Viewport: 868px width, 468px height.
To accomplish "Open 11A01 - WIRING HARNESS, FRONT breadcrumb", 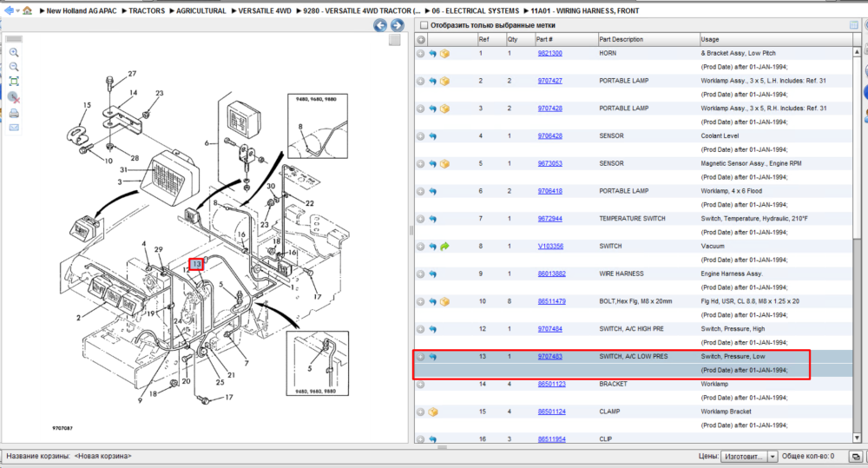I will pos(584,10).
